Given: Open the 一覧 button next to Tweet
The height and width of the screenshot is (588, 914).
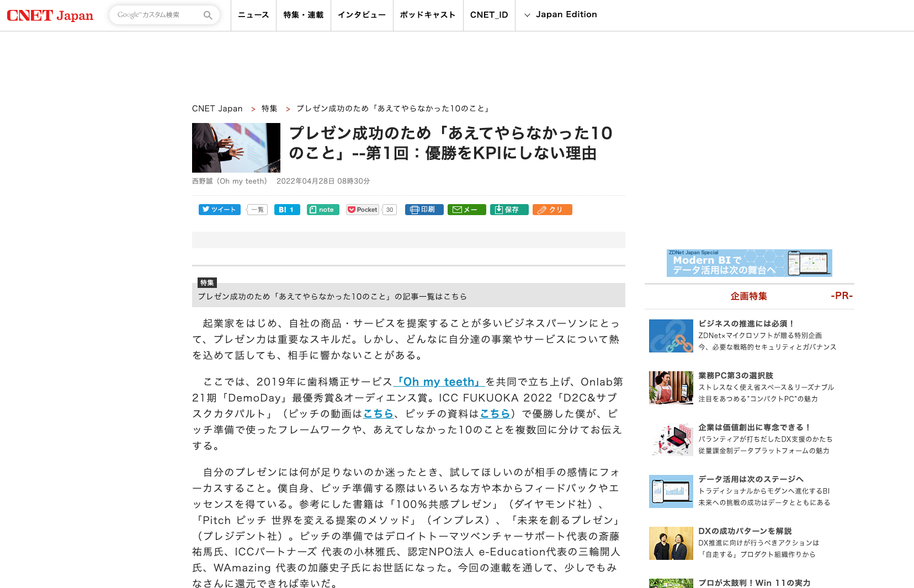Looking at the screenshot, I should point(256,209).
